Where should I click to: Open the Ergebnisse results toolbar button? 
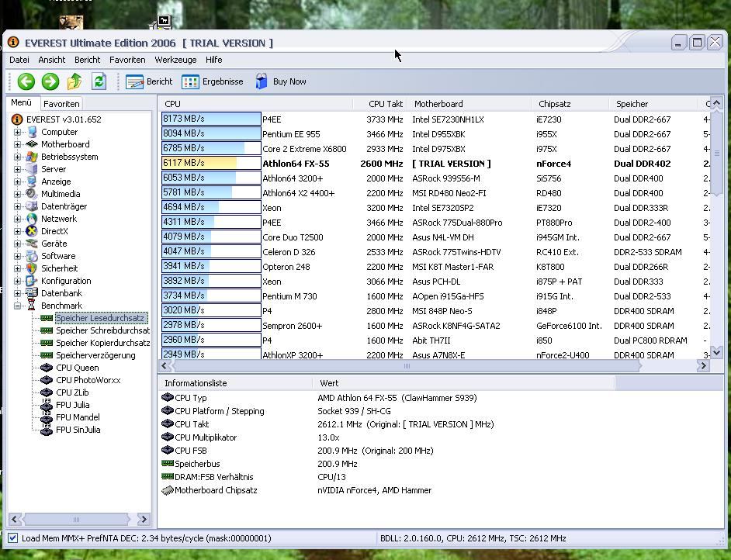(x=213, y=81)
